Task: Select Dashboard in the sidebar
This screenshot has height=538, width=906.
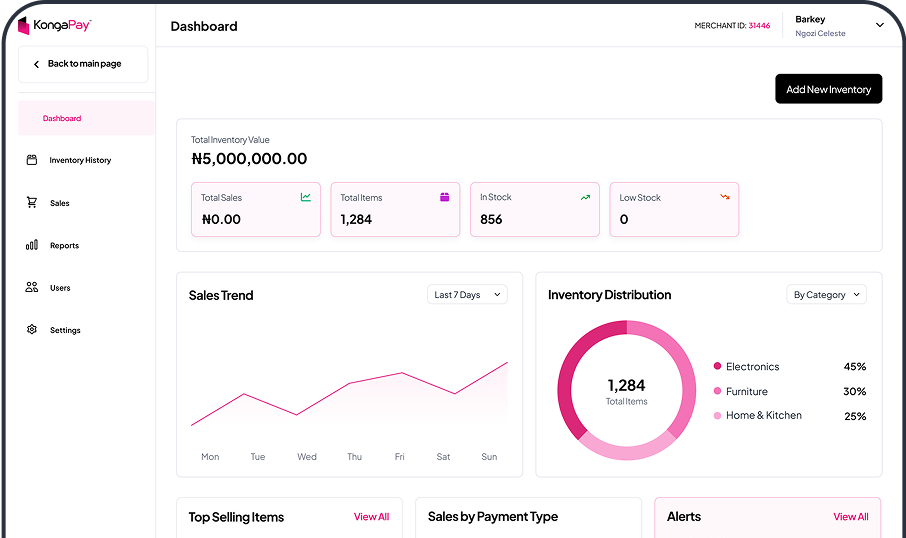Action: pos(62,118)
